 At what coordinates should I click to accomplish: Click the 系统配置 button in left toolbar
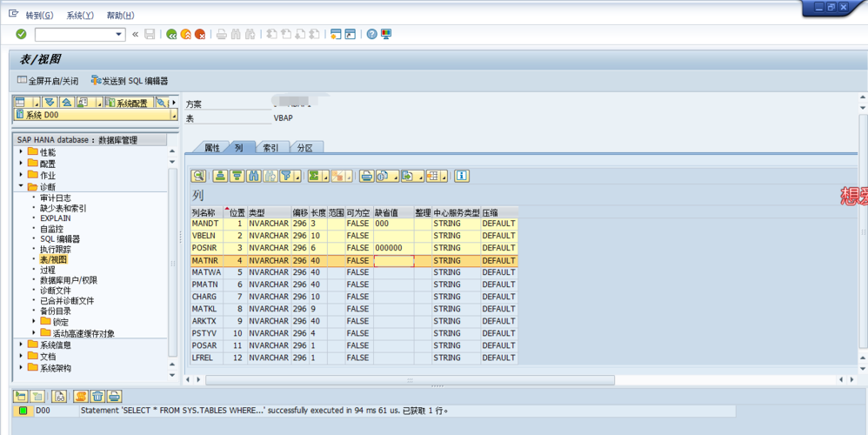point(129,103)
